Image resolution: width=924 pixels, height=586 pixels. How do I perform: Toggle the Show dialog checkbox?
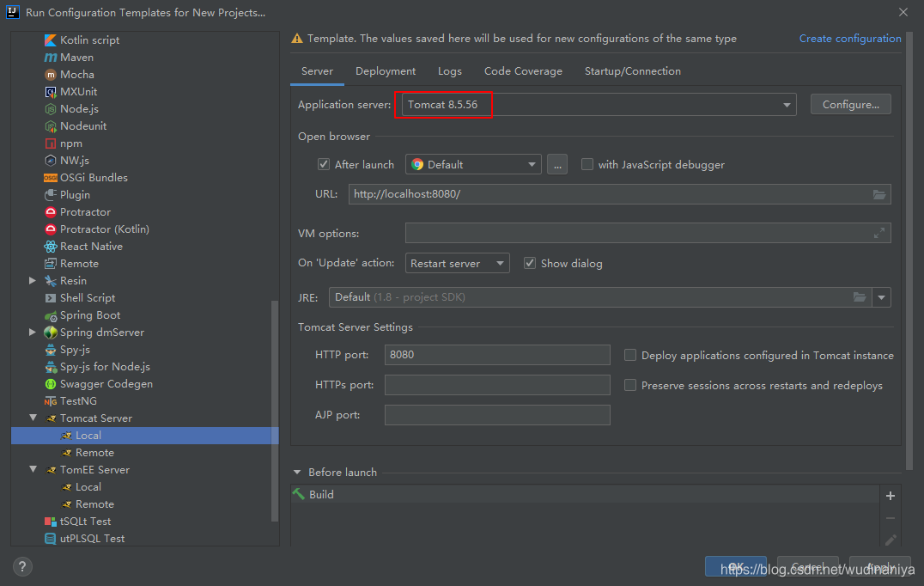(530, 264)
